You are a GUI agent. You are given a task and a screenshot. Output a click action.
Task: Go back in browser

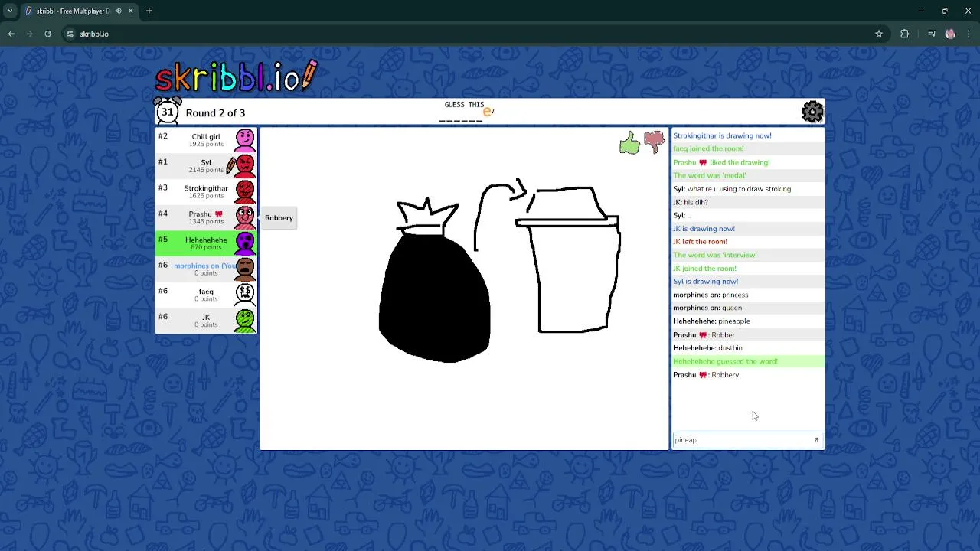pyautogui.click(x=11, y=34)
